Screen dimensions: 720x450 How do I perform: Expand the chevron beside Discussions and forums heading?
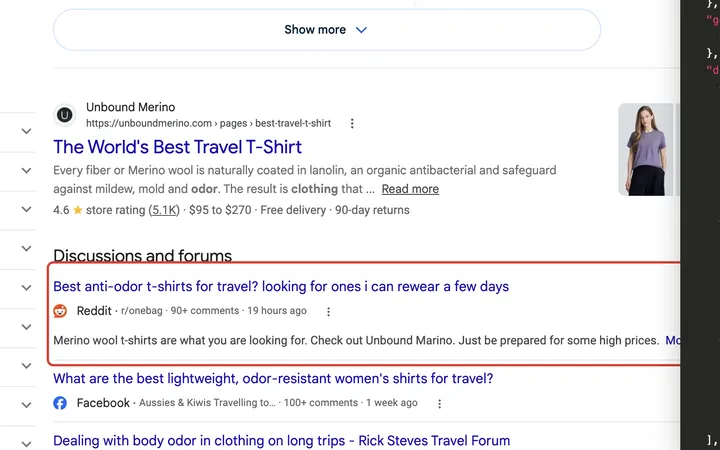coord(27,248)
